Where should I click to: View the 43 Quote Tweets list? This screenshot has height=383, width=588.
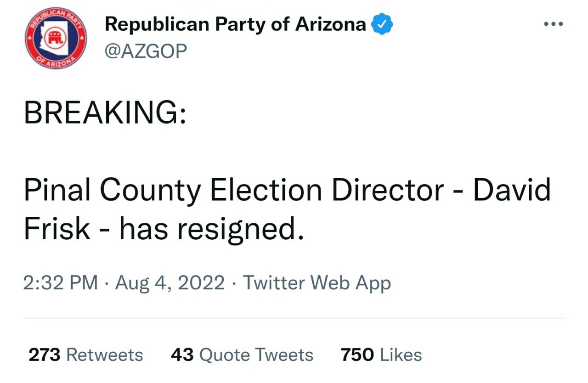[242, 355]
